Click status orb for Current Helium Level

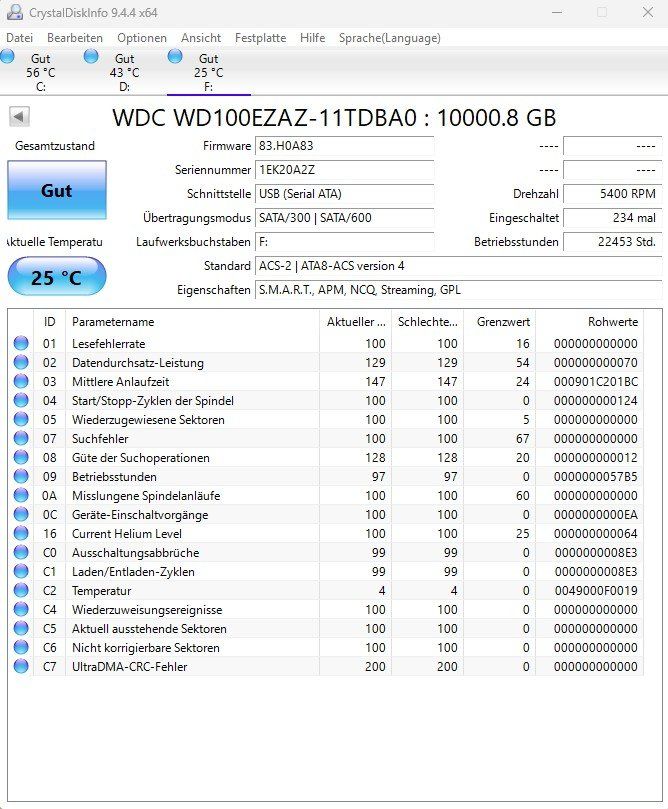21,533
